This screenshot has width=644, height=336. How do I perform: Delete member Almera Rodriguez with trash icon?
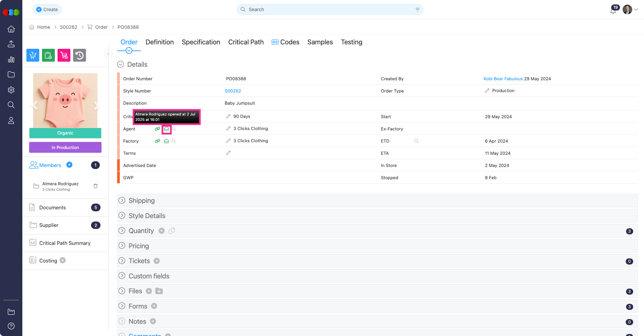tap(95, 186)
